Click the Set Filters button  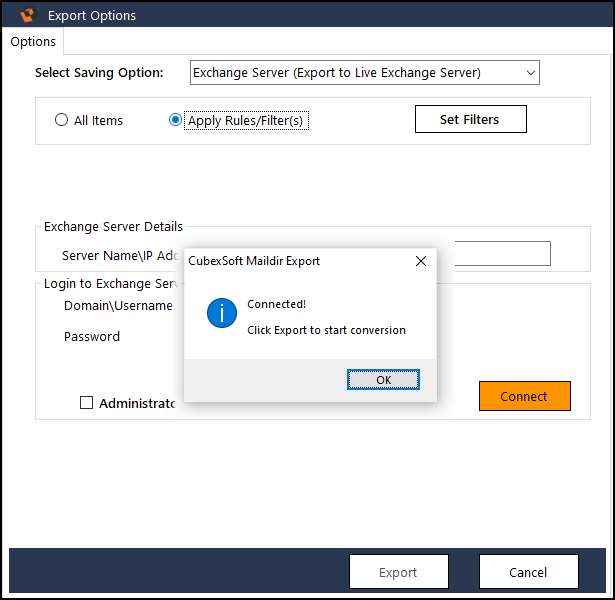point(471,119)
